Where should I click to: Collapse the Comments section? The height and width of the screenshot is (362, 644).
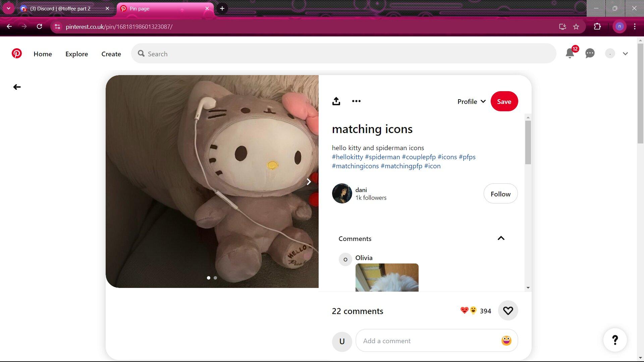click(501, 238)
